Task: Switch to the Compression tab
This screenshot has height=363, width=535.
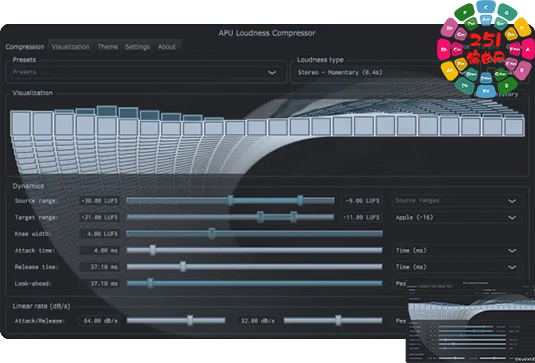Action: [25, 47]
